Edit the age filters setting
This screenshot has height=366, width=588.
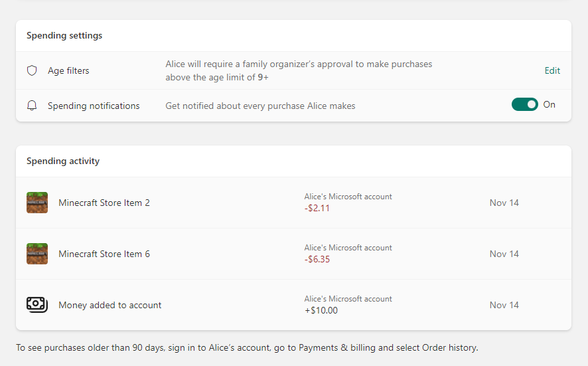point(552,70)
